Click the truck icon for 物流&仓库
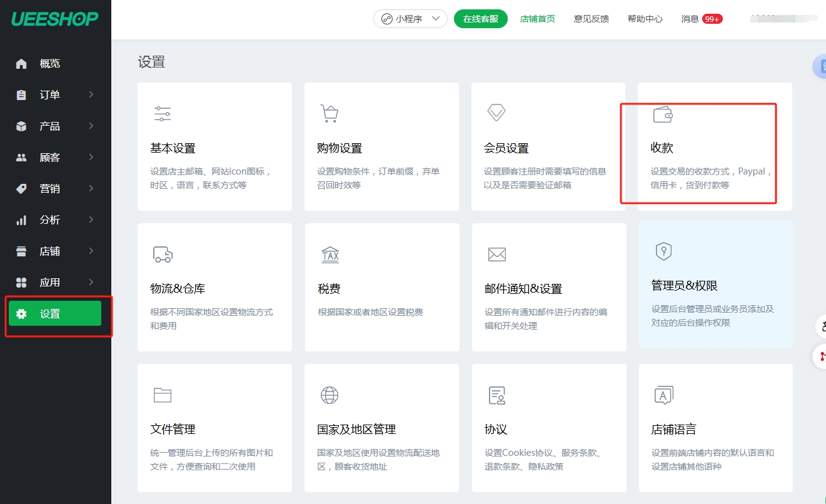 163,254
